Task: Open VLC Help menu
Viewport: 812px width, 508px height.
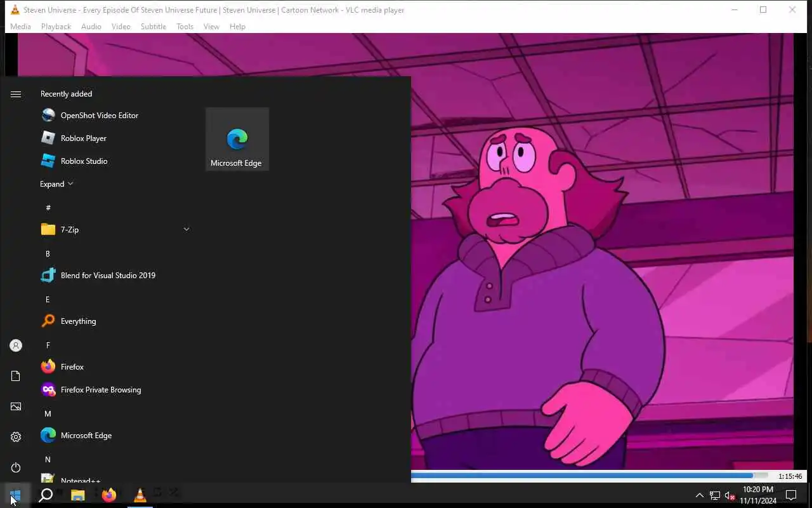Action: [237, 27]
